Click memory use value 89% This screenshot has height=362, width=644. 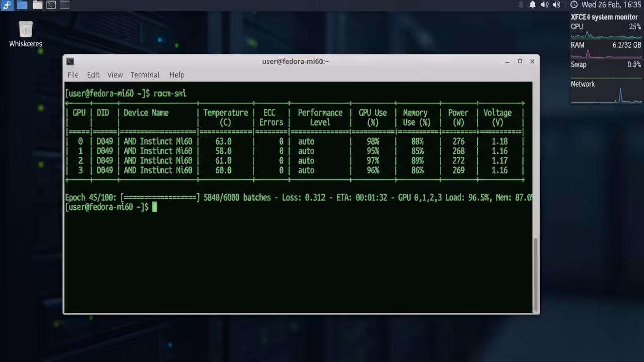tap(417, 161)
